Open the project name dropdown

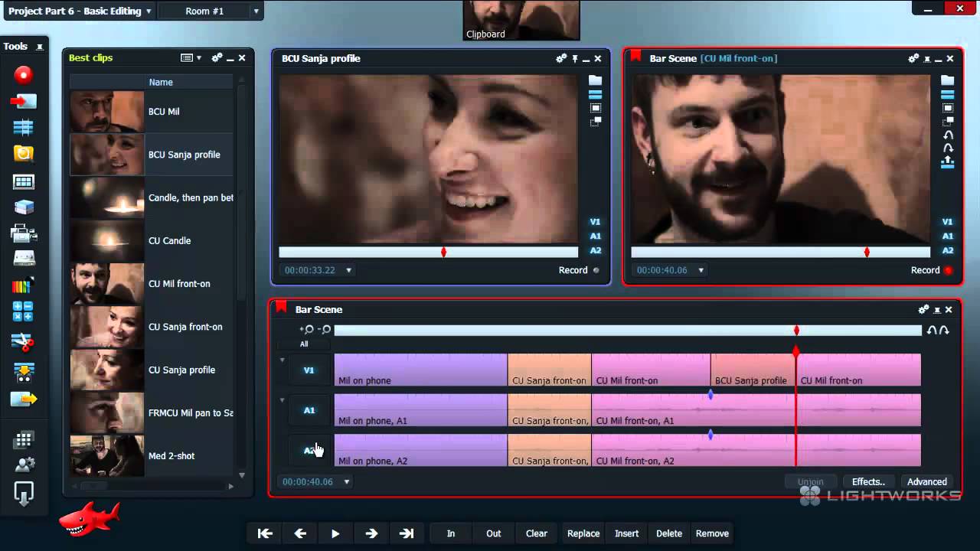point(149,11)
